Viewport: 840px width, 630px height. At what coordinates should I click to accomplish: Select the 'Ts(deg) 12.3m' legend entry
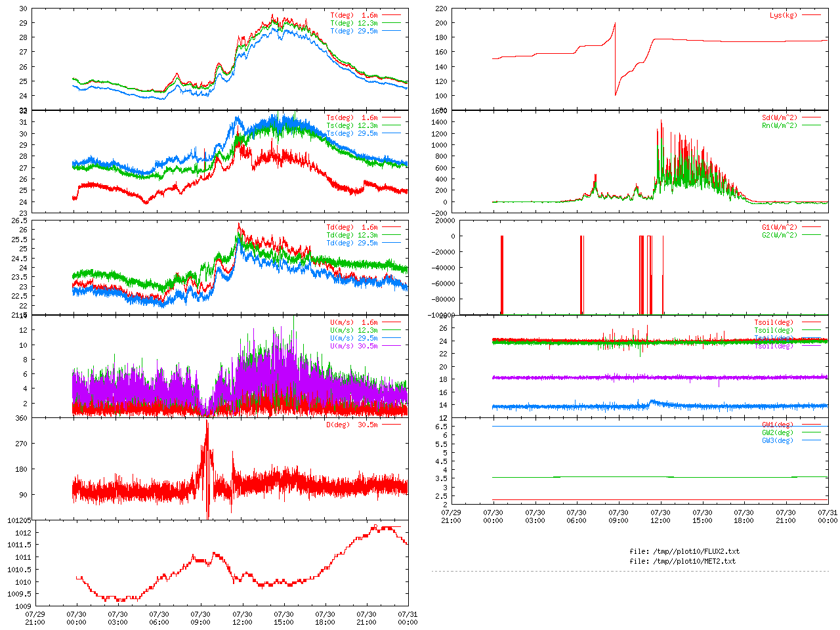[x=352, y=126]
